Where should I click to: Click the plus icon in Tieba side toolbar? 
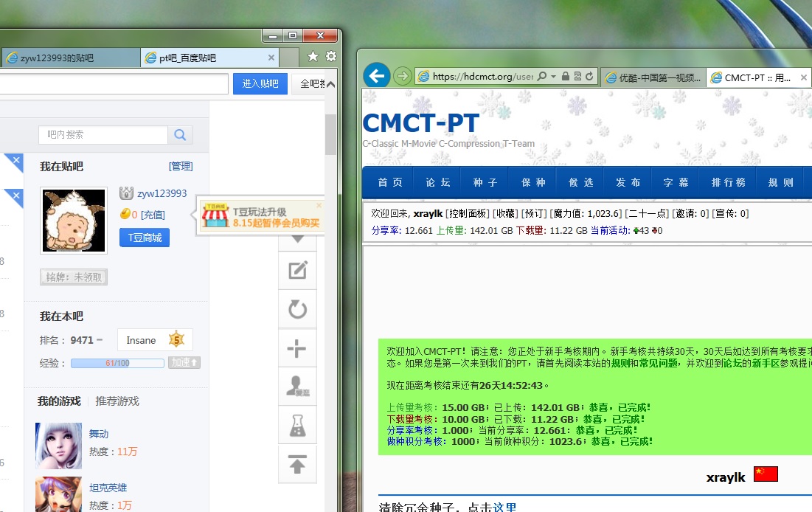[x=296, y=348]
